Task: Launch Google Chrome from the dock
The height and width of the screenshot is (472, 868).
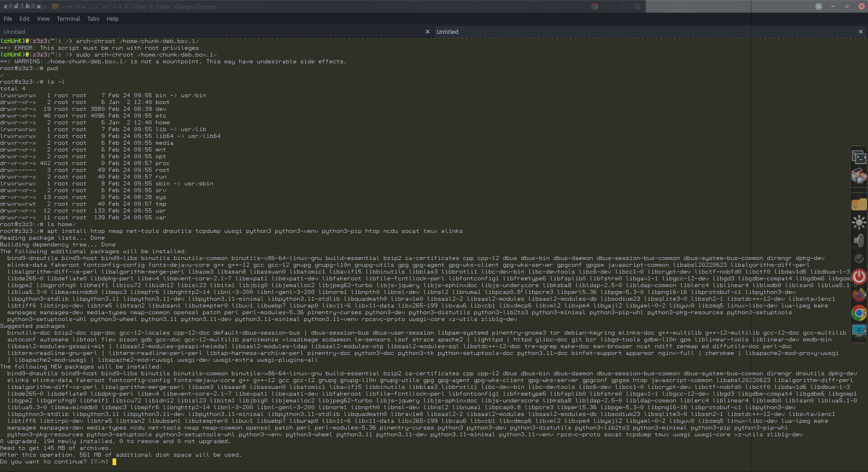Action: click(859, 313)
